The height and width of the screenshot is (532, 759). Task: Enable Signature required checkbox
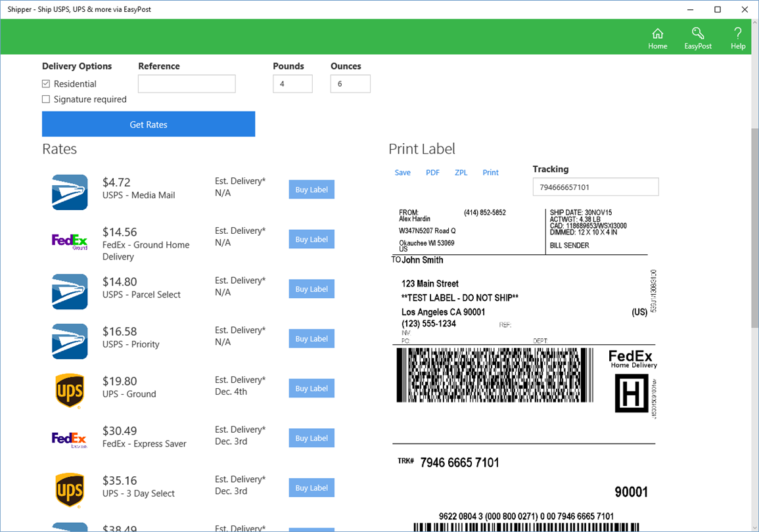(x=46, y=99)
